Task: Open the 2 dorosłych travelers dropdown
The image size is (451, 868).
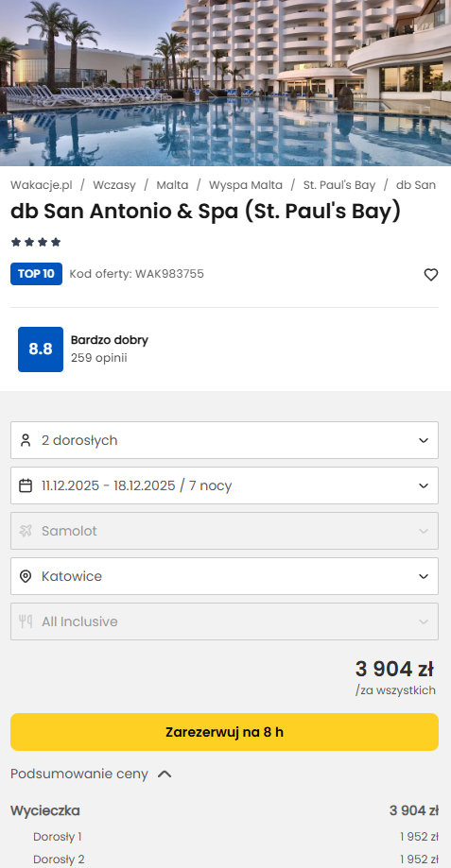Action: click(224, 440)
